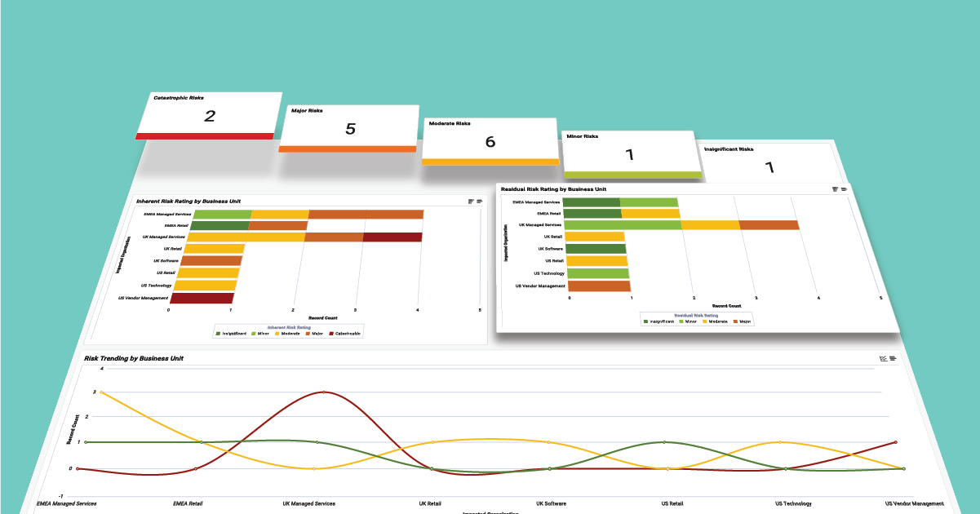Select the chart switcher icon on Inherent Risk panel
Viewport: 980px width, 514px height.
471,202
